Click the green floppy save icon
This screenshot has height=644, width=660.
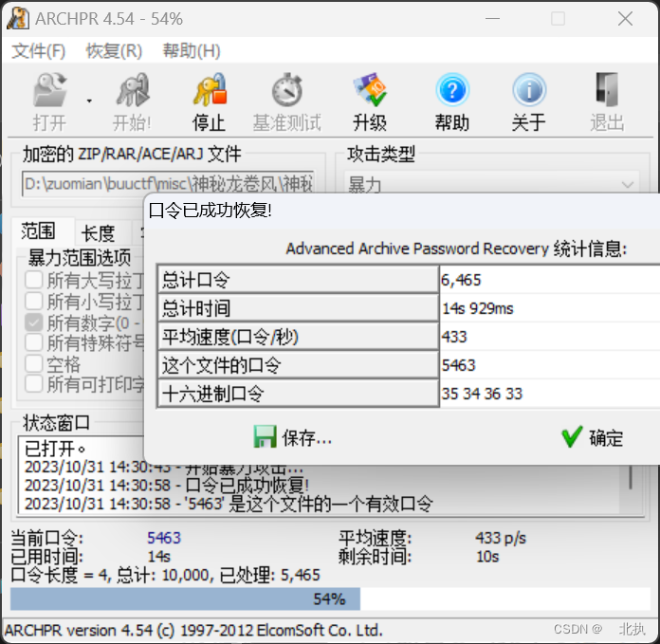pyautogui.click(x=265, y=436)
